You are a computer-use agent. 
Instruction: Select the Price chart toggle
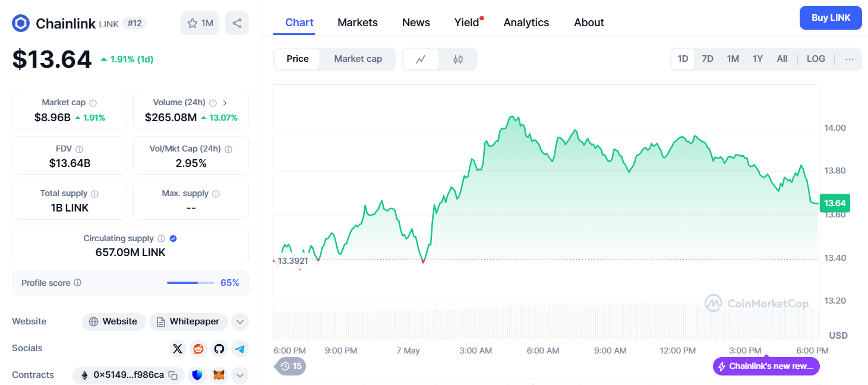(298, 59)
